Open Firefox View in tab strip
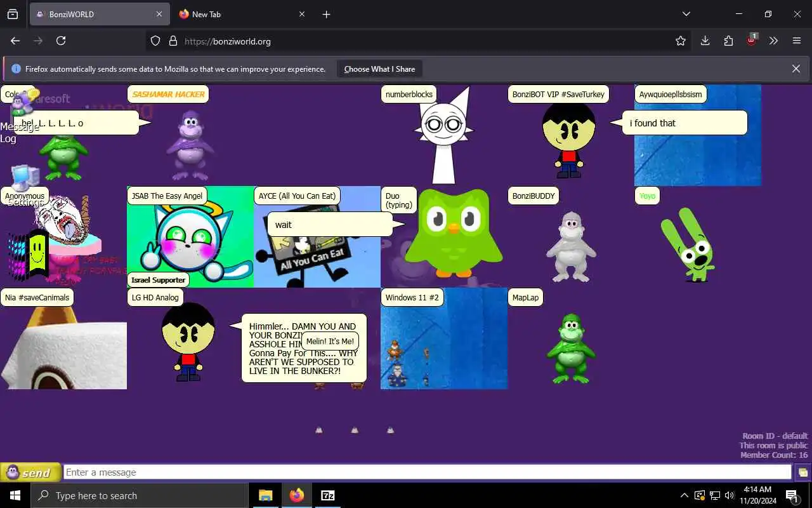Image resolution: width=812 pixels, height=508 pixels. click(x=13, y=14)
